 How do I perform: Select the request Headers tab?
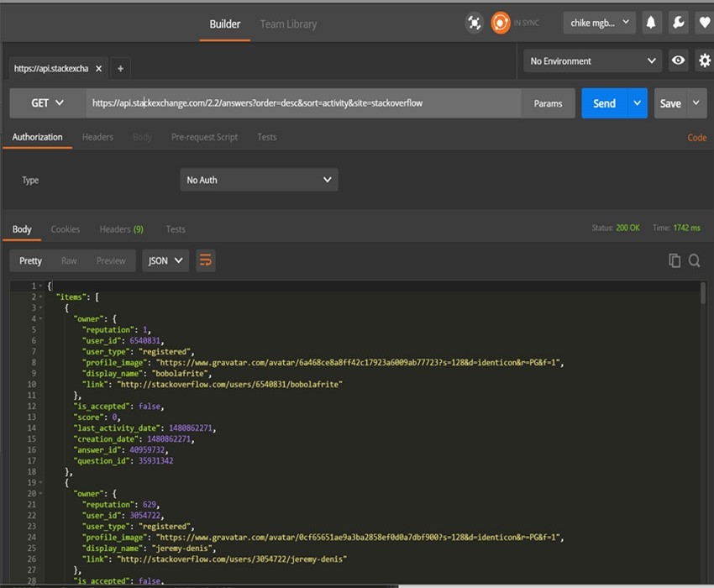coord(97,137)
